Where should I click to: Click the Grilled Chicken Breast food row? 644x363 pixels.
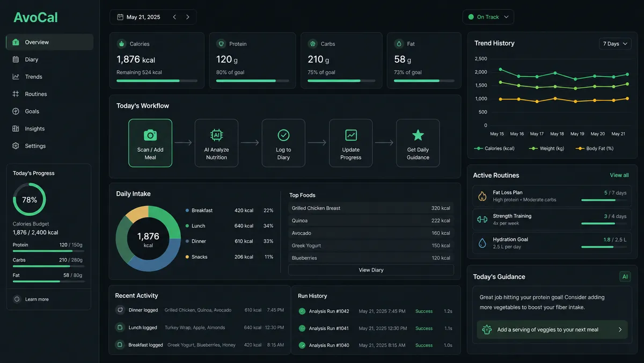click(x=371, y=208)
